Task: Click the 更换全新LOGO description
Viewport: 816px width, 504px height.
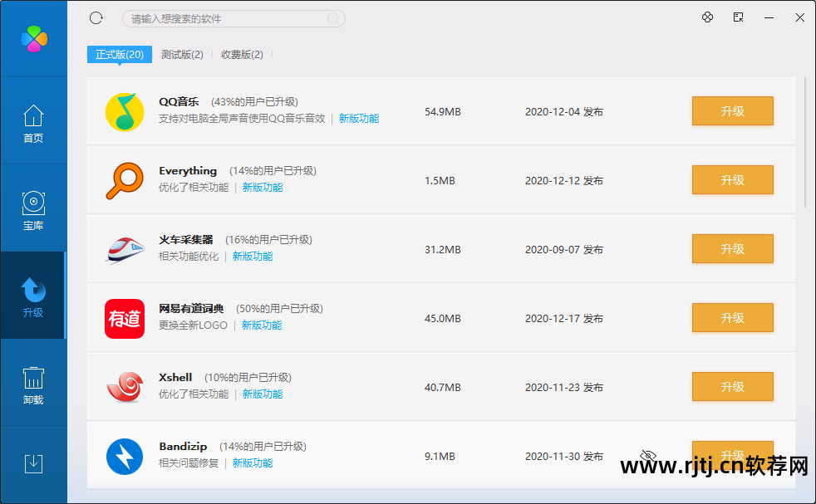Action: [x=193, y=325]
